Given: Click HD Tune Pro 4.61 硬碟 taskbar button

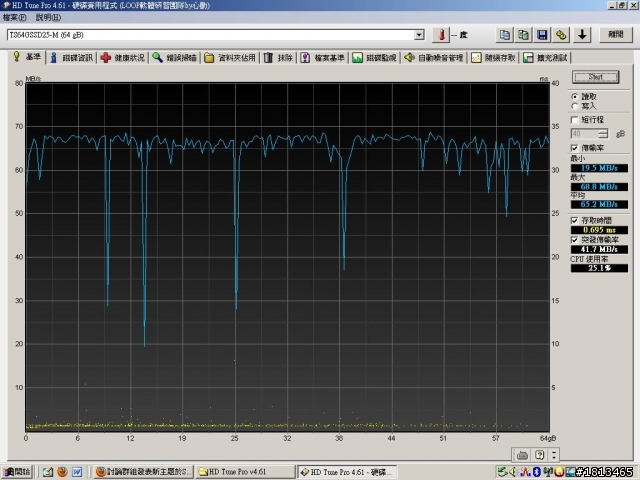Looking at the screenshot, I should [x=347, y=472].
